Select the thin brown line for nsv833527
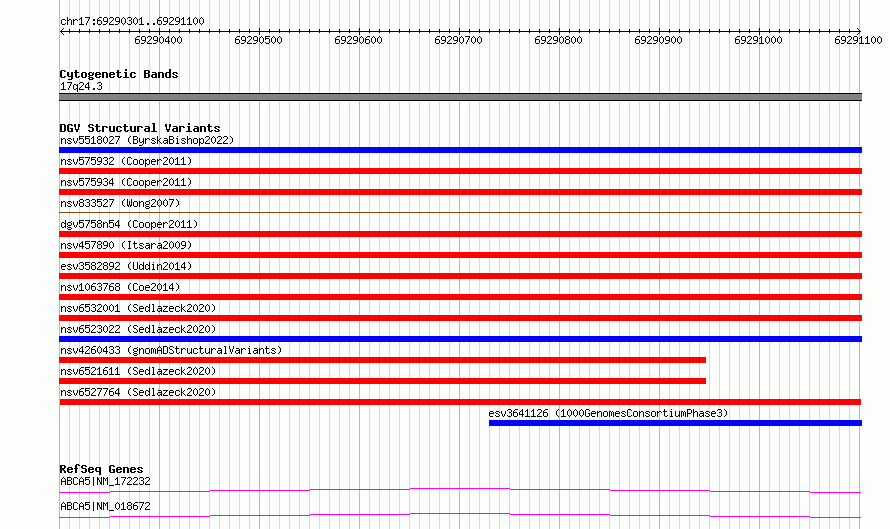This screenshot has width=890, height=529. tap(460, 212)
